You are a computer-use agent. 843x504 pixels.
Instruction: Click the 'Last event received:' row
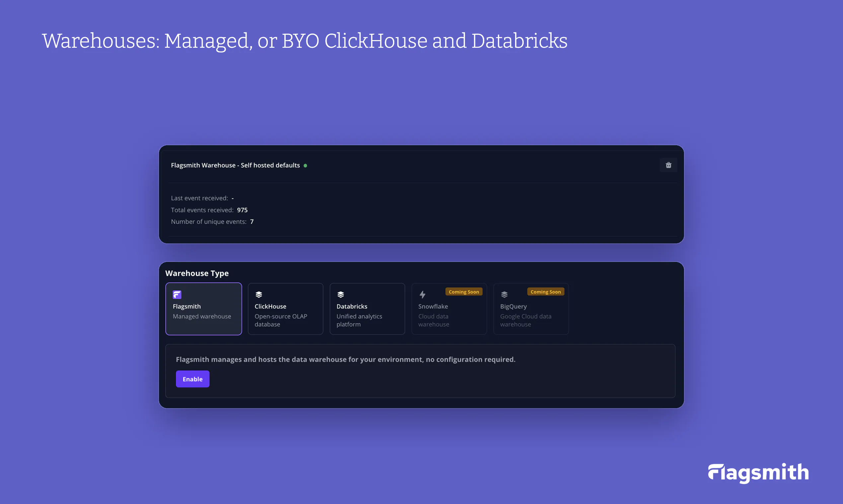(202, 198)
